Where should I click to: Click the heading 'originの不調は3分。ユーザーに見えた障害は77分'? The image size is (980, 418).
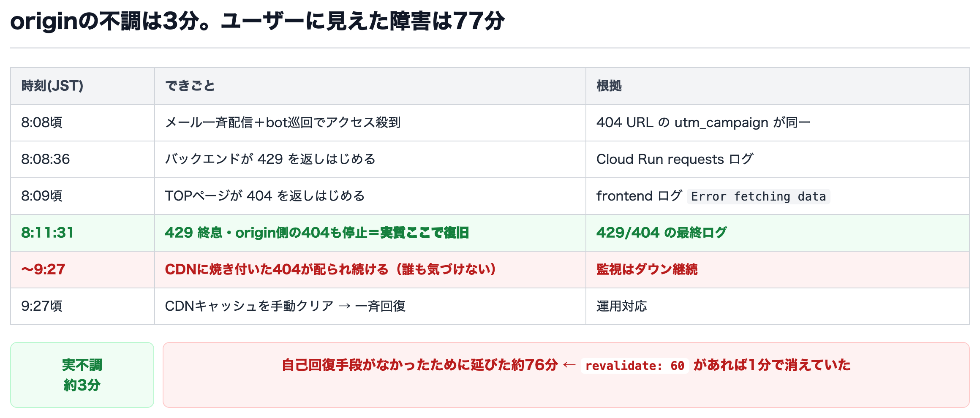(257, 21)
